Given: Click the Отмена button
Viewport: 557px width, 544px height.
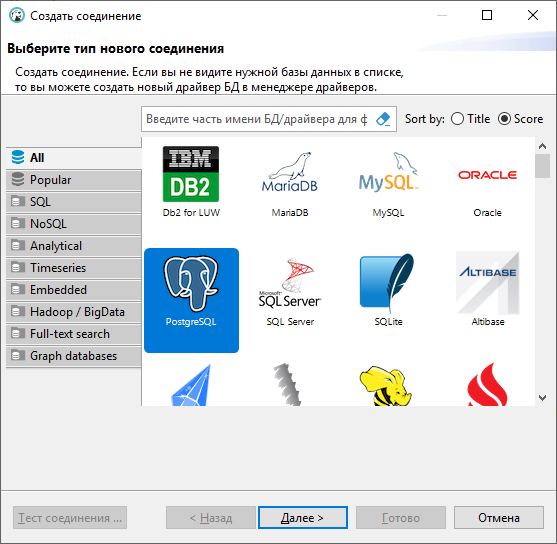Looking at the screenshot, I should 499,518.
